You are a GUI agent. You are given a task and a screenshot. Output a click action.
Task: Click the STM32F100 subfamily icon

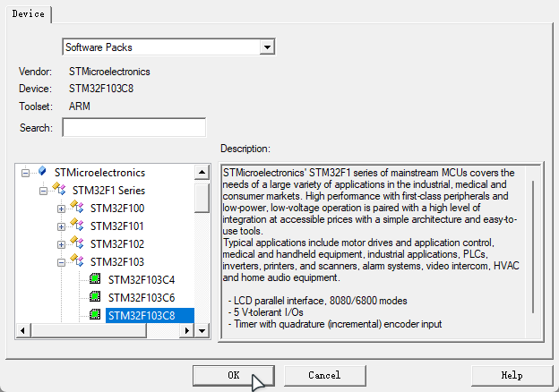[77, 207]
